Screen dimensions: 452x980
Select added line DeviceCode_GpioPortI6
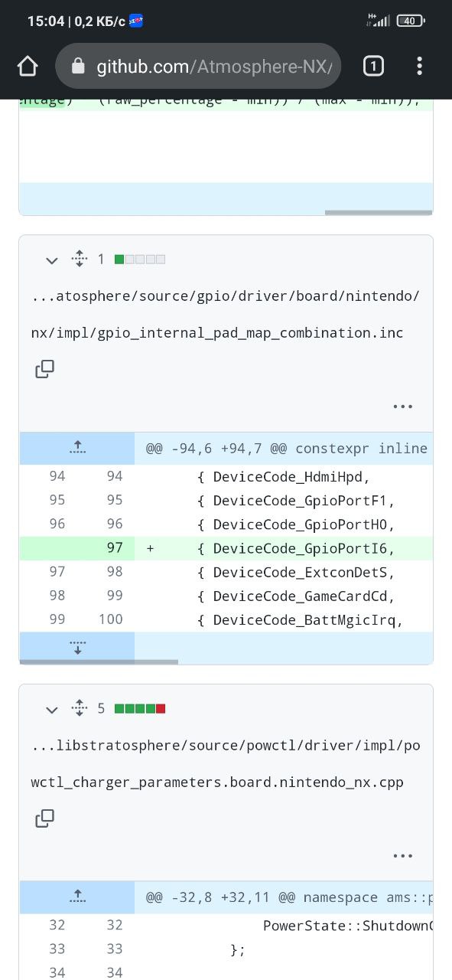click(x=284, y=548)
